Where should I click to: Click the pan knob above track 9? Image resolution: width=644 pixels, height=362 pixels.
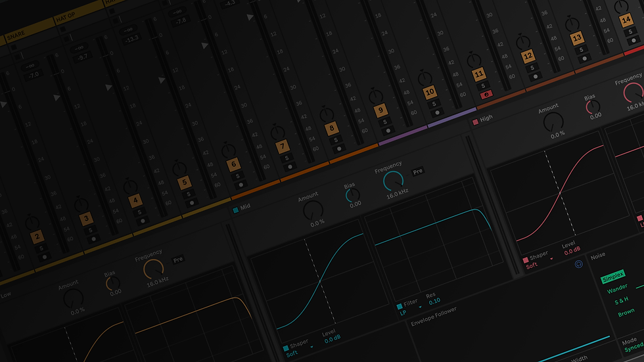click(375, 97)
